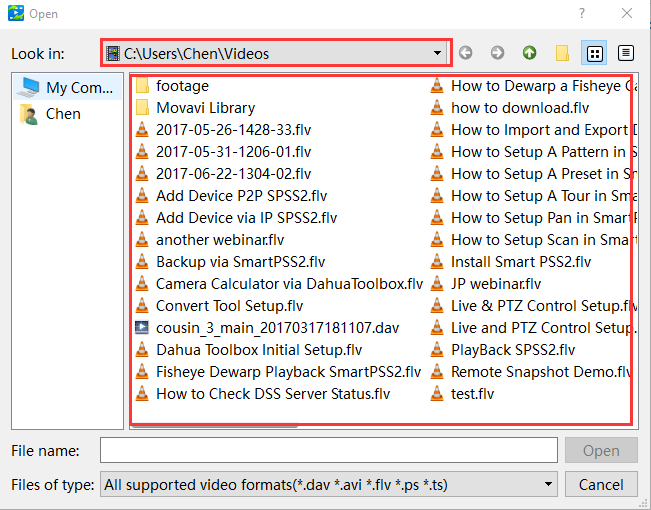Switch to list view mode
This screenshot has height=510, width=651.
(x=594, y=53)
